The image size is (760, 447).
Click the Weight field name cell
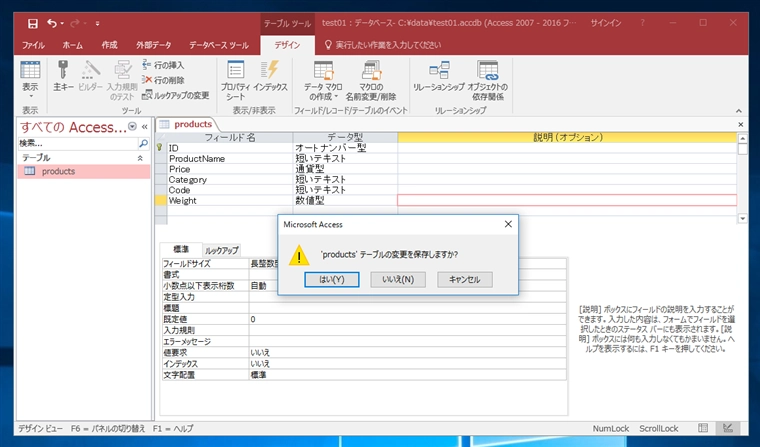(x=230, y=200)
